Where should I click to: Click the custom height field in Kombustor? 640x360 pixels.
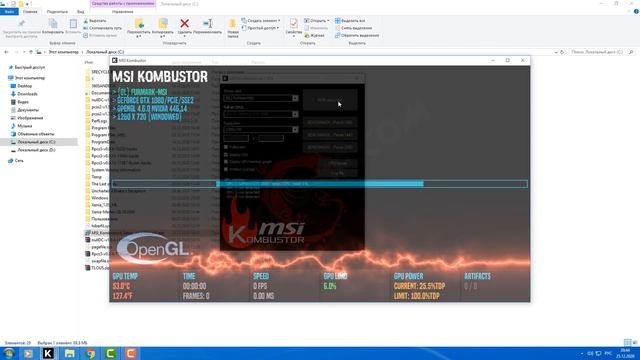coord(271,138)
